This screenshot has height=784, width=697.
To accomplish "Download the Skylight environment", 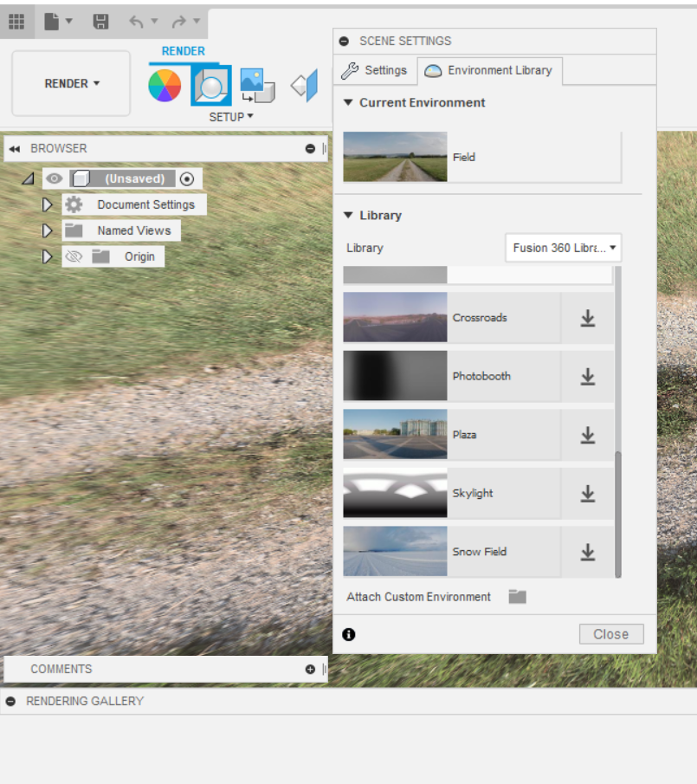I will [x=588, y=494].
